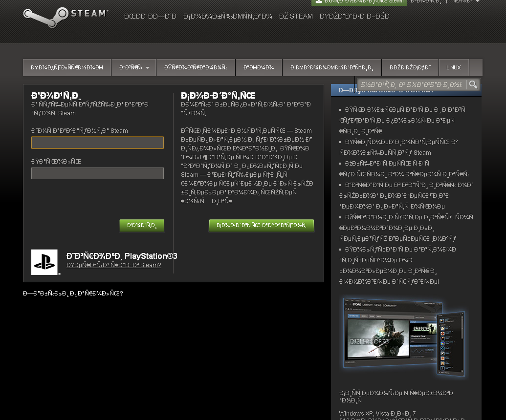The width and height of the screenshot is (506, 420).
Task: Click the magnifier icon in store search box
Action: (x=473, y=84)
